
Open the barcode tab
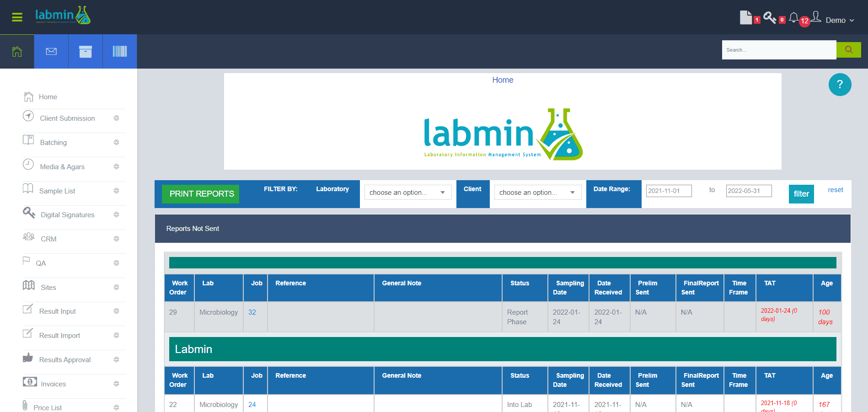[x=120, y=52]
